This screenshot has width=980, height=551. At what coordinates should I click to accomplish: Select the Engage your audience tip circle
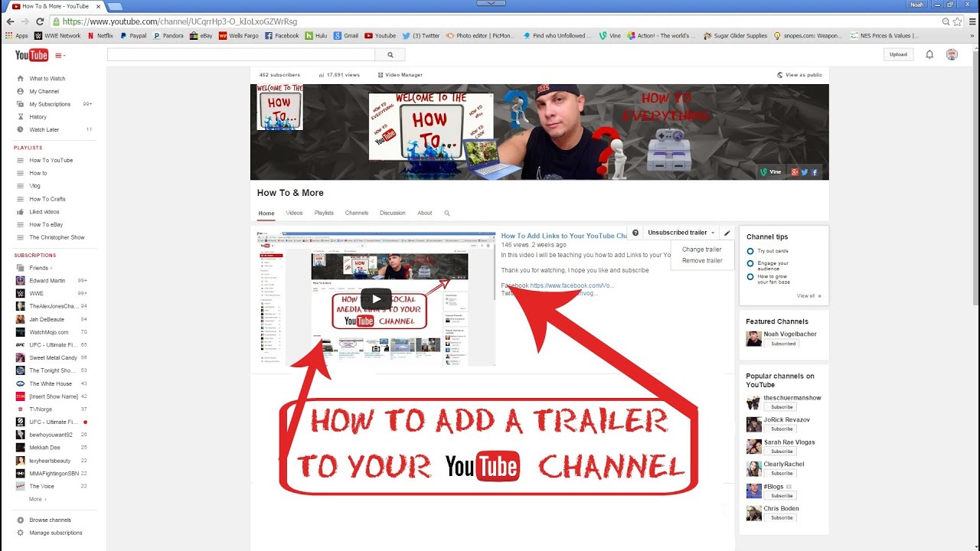coord(750,263)
